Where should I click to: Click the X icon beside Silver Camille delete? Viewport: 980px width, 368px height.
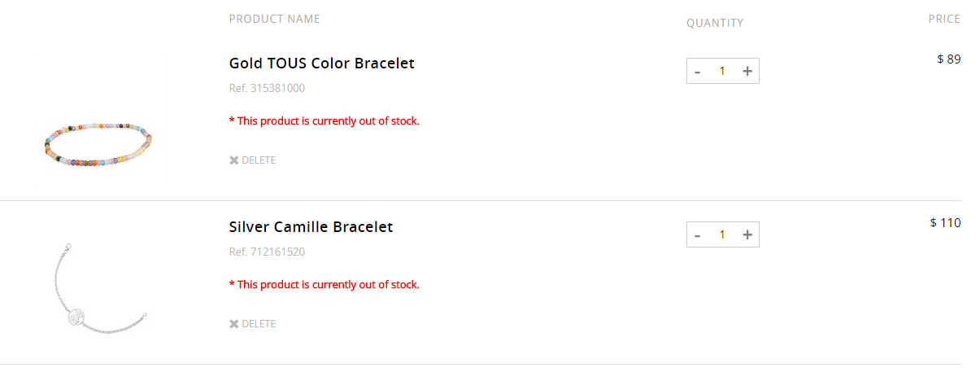[x=234, y=324]
